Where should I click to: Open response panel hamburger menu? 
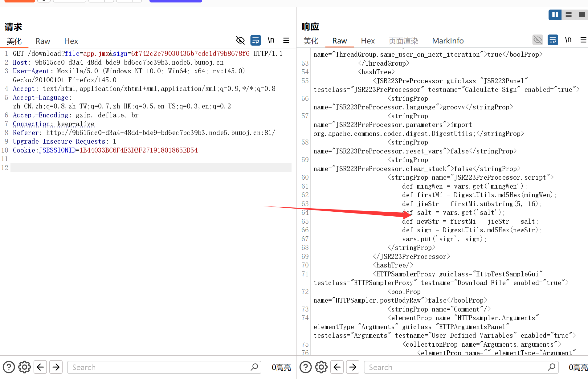click(x=583, y=40)
